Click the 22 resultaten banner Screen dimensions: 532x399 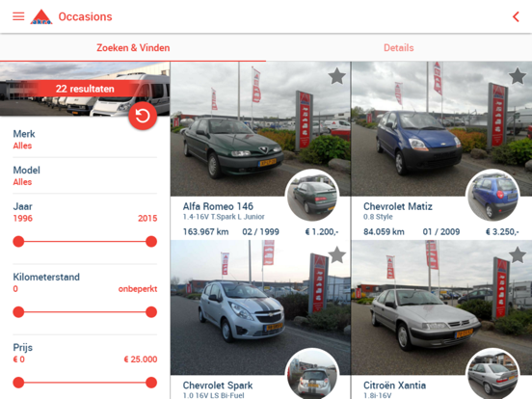(85, 89)
